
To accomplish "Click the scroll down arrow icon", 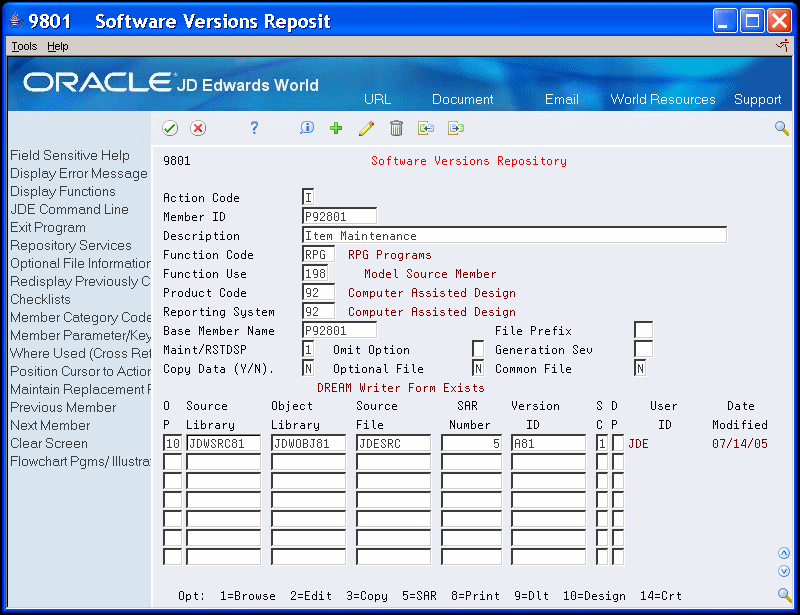I will pyautogui.click(x=784, y=571).
